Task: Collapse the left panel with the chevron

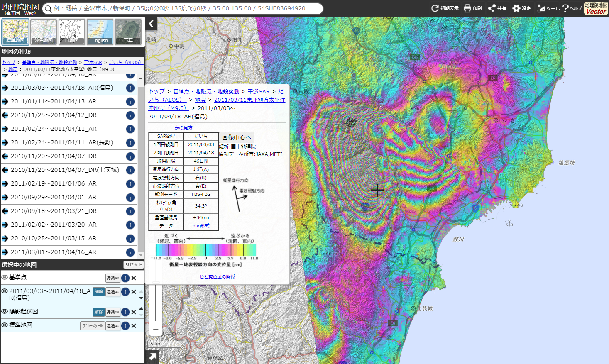Action: [x=151, y=24]
